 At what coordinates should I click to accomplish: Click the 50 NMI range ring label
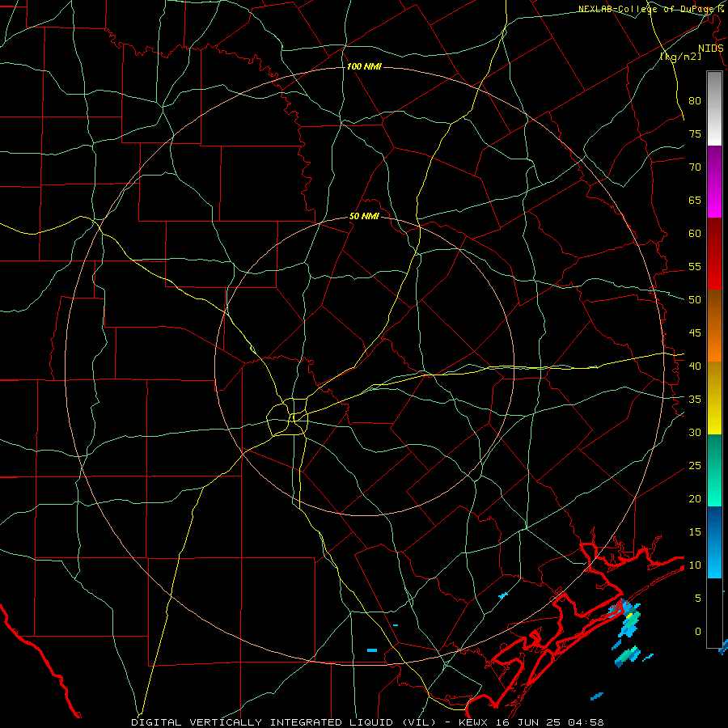click(364, 216)
